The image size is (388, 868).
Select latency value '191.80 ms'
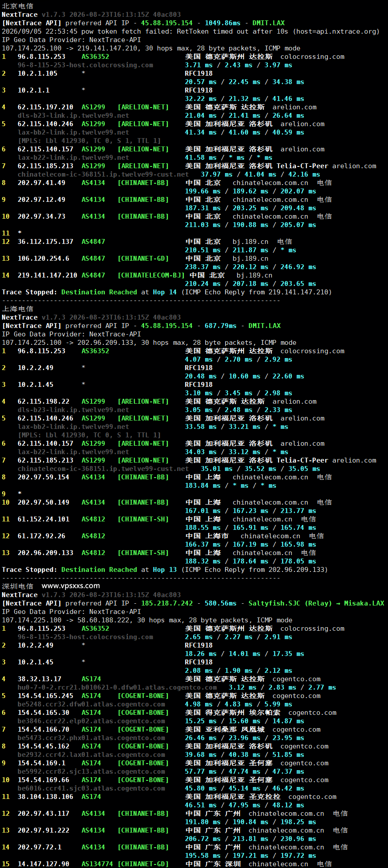[203, 822]
